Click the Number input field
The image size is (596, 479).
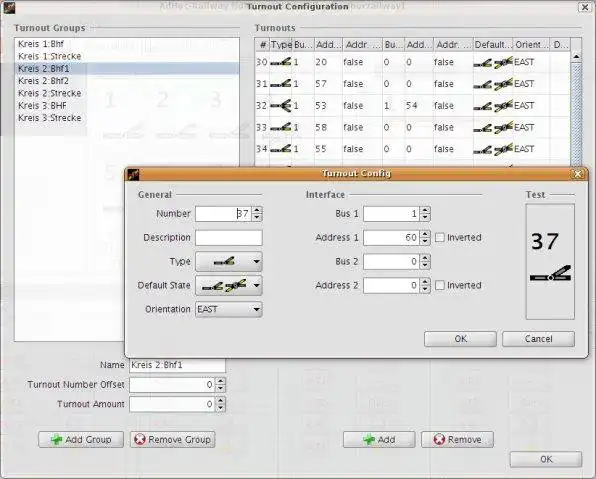[x=224, y=214]
